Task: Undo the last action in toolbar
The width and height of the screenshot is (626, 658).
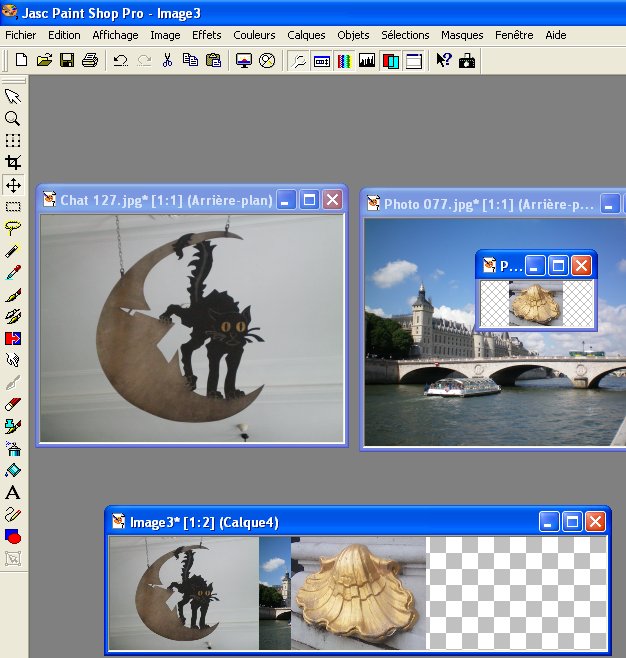Action: coord(121,61)
